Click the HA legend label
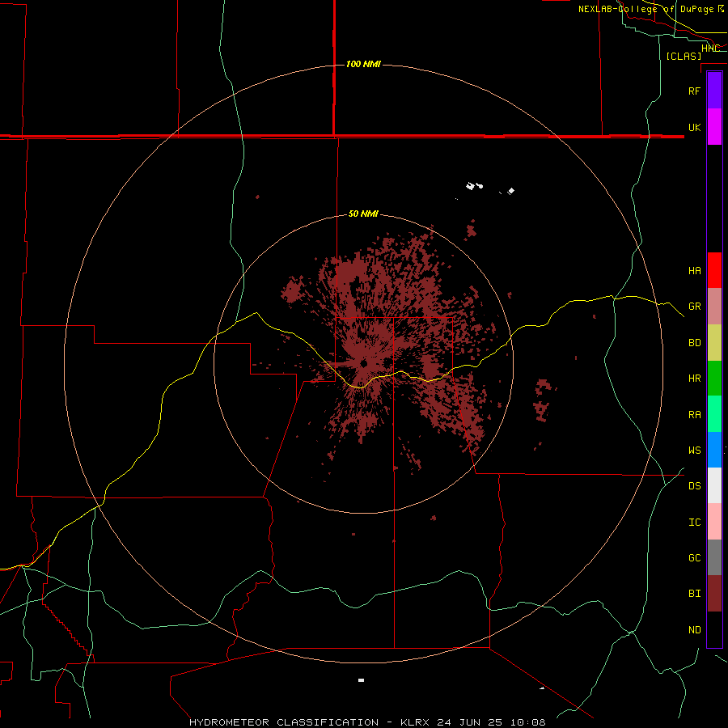The width and height of the screenshot is (728, 728). tap(694, 271)
